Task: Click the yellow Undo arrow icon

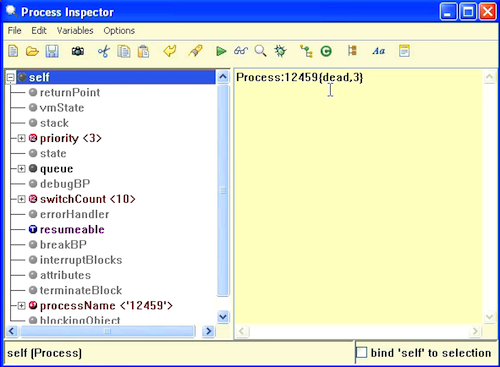Action: point(170,51)
